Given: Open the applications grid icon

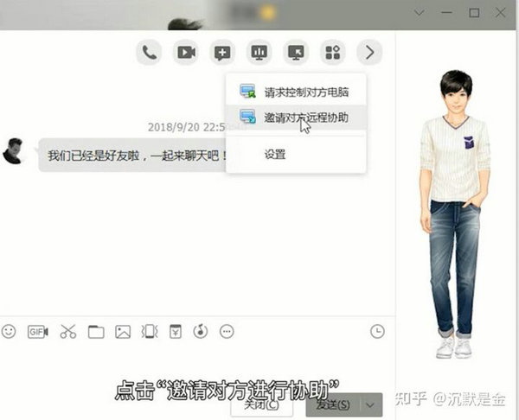Looking at the screenshot, I should (332, 53).
